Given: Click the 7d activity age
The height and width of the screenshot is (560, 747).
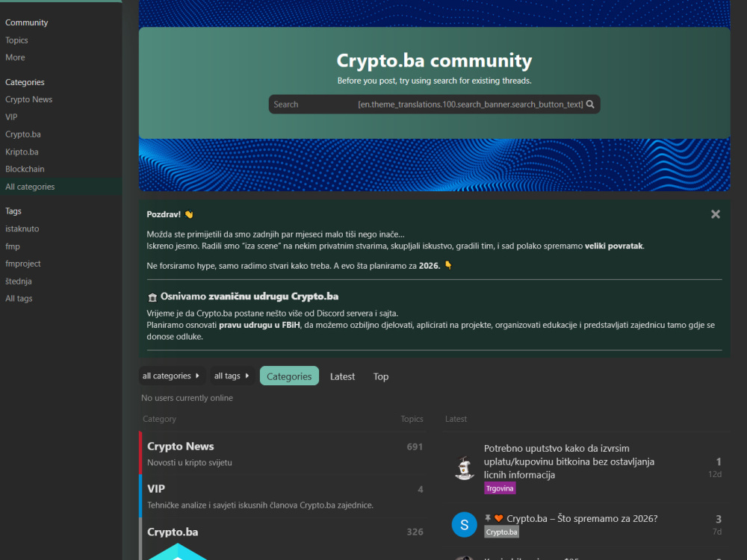Looking at the screenshot, I should [x=717, y=532].
